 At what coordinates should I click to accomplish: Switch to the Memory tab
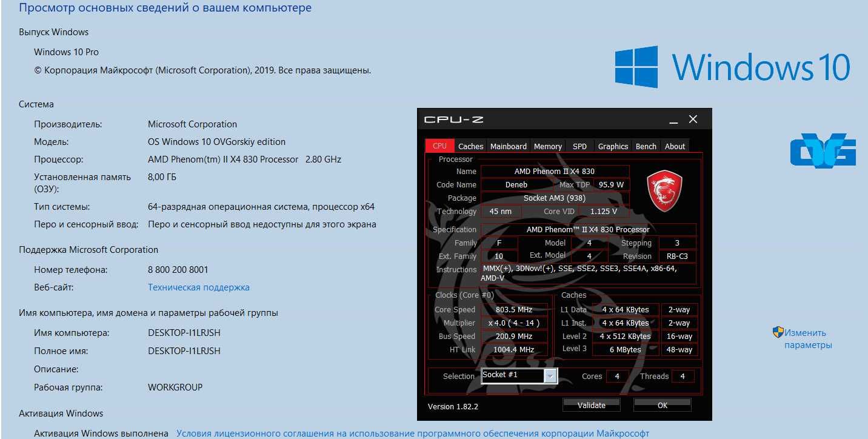point(548,146)
